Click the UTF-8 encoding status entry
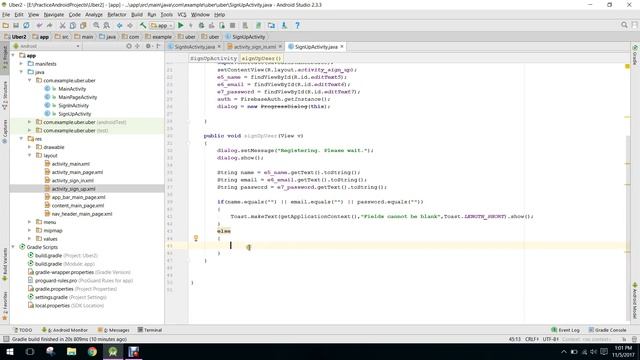The image size is (640, 360). click(x=551, y=339)
